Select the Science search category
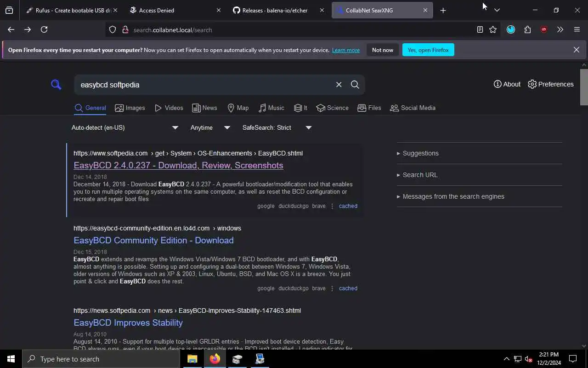Image resolution: width=588 pixels, height=368 pixels. (x=332, y=108)
